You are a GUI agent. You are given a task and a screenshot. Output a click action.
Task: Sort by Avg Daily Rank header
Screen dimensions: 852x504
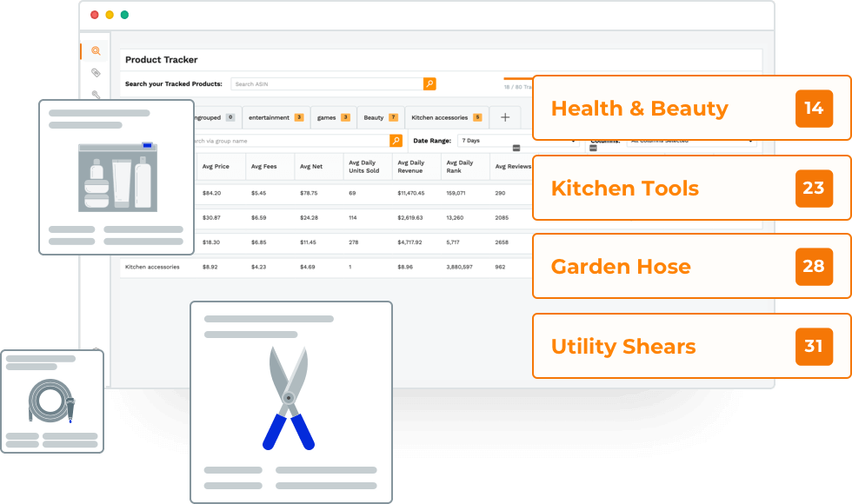[460, 167]
